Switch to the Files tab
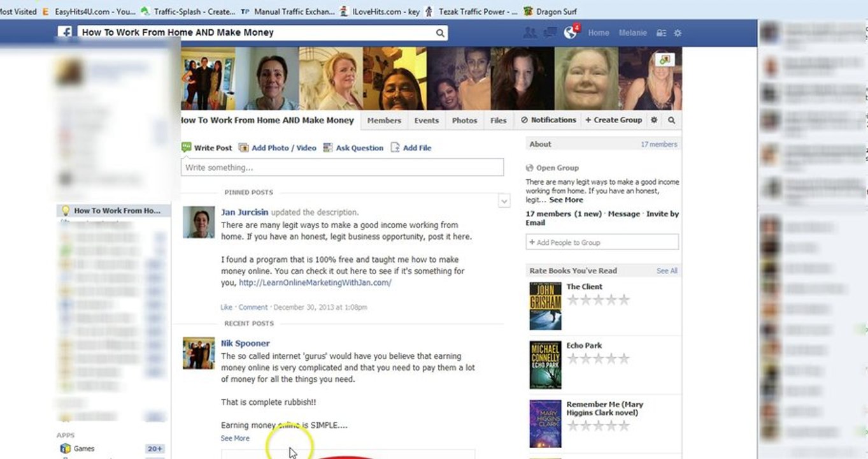 [x=499, y=120]
